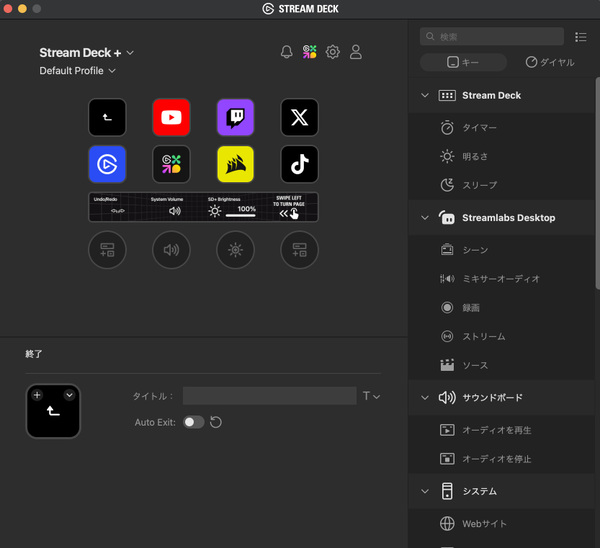
Task: Open title font options T dropdown
Action: [x=371, y=396]
